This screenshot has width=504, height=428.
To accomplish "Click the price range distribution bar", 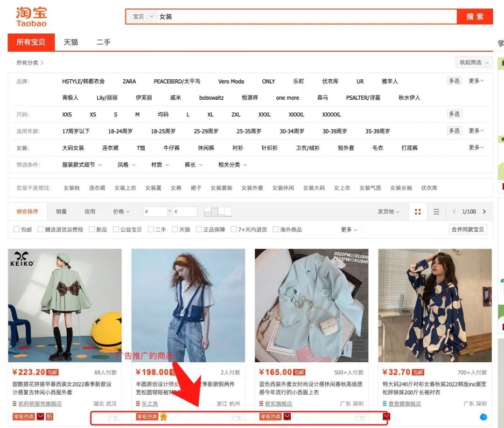I will pyautogui.click(x=218, y=212).
